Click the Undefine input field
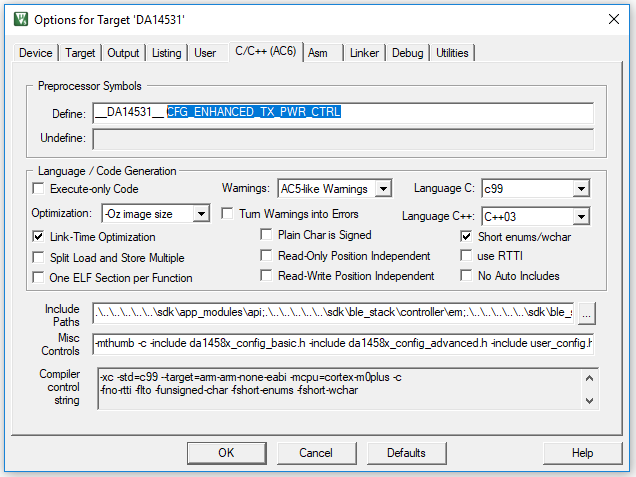This screenshot has height=477, width=636. point(343,139)
